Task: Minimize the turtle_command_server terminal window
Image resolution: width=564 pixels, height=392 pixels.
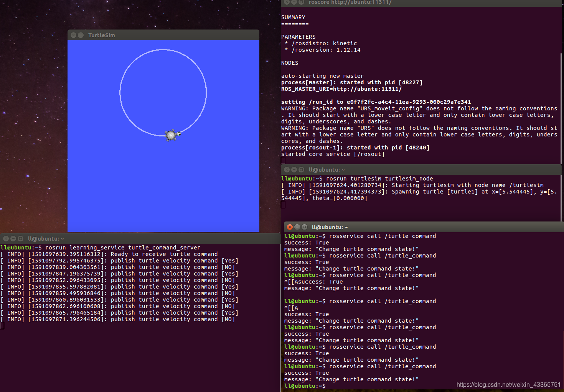Action: (13, 239)
